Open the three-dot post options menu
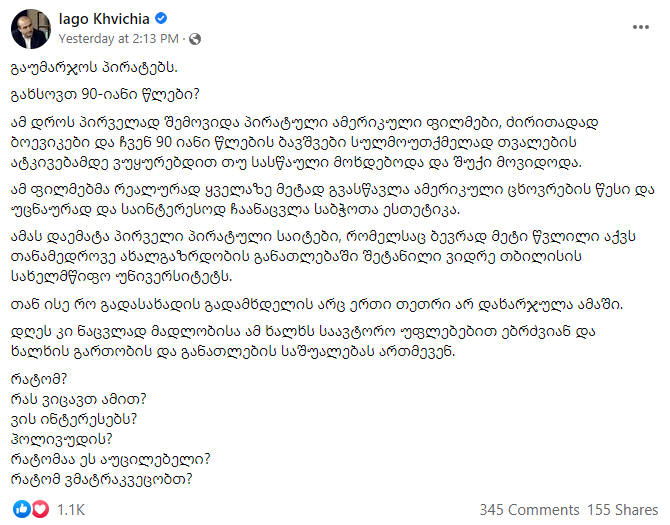Screen dimensions: 670x525 (641, 27)
